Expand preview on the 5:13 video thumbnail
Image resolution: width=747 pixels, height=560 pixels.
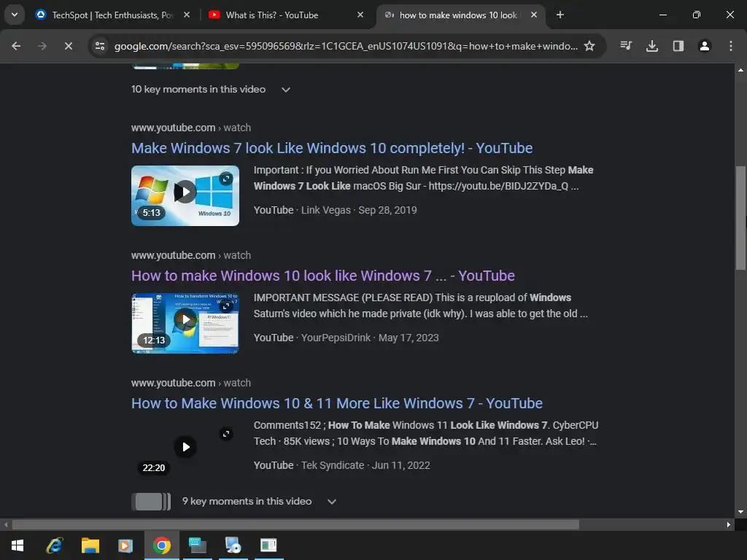pyautogui.click(x=226, y=179)
